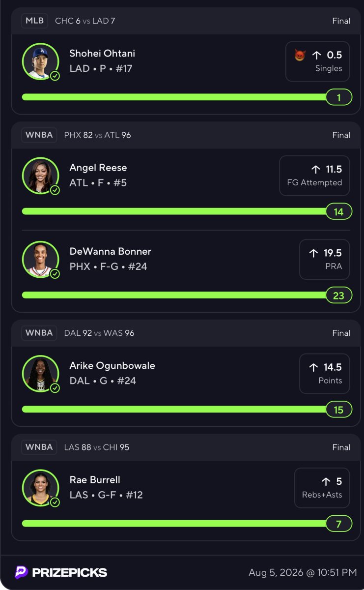
Task: Select the MLB league tag
Action: click(x=34, y=21)
